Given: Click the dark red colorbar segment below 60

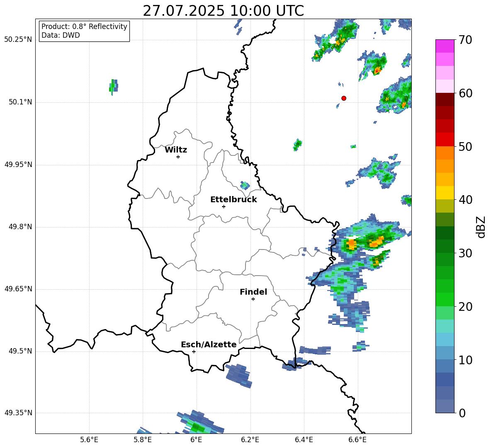Looking at the screenshot, I should click(445, 99).
